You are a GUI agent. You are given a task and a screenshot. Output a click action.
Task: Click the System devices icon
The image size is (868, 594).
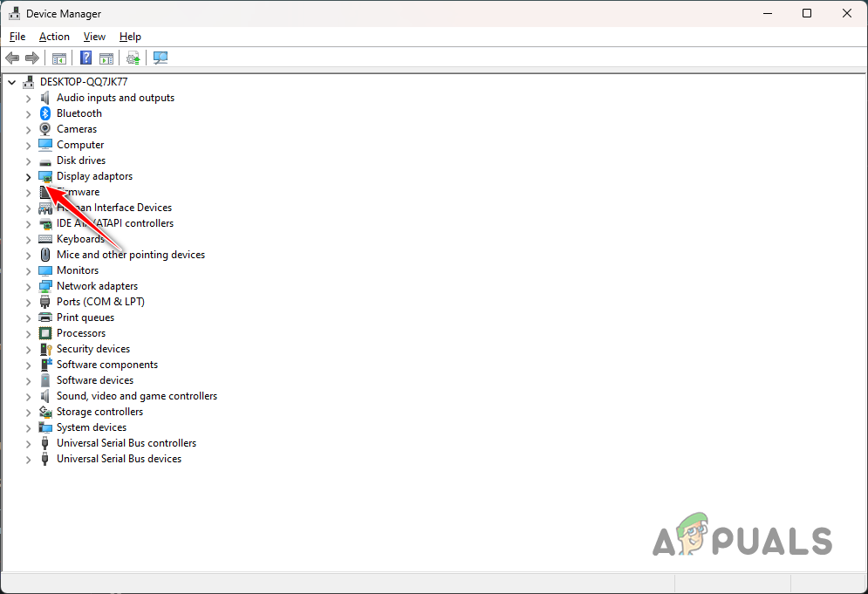click(x=45, y=427)
